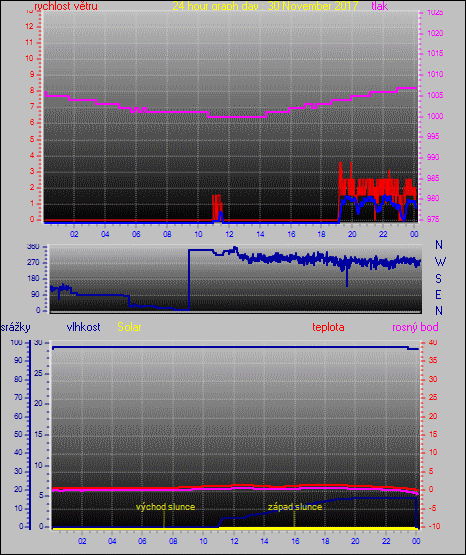The image size is (466, 555).
Task: Click the 'vlhkost' humidity label
Action: [x=84, y=327]
